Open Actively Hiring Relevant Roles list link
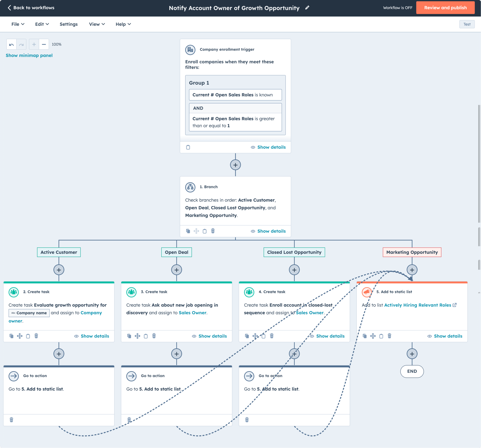This screenshot has width=481, height=448. [418, 305]
